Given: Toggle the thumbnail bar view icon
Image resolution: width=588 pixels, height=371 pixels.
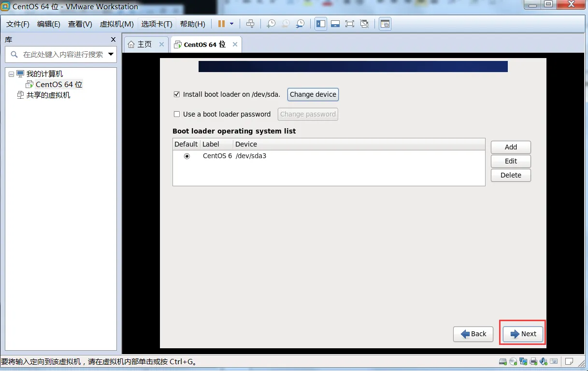Looking at the screenshot, I should click(x=335, y=24).
